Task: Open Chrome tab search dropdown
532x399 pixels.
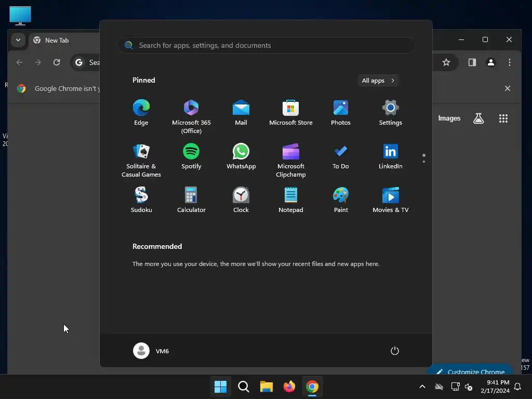Action: coord(18,40)
